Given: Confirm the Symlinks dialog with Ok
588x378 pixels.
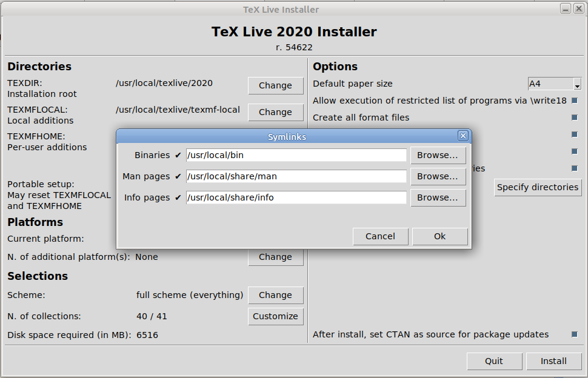Looking at the screenshot, I should point(440,236).
